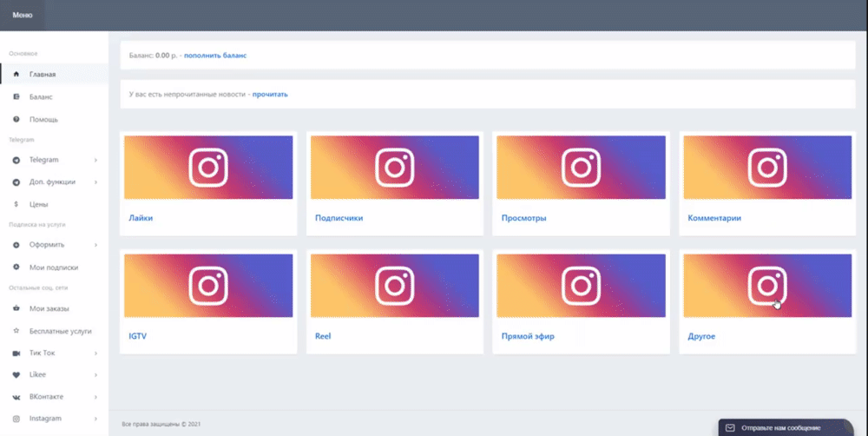Click the прочитать news link
This screenshot has width=868, height=436.
[270, 94]
